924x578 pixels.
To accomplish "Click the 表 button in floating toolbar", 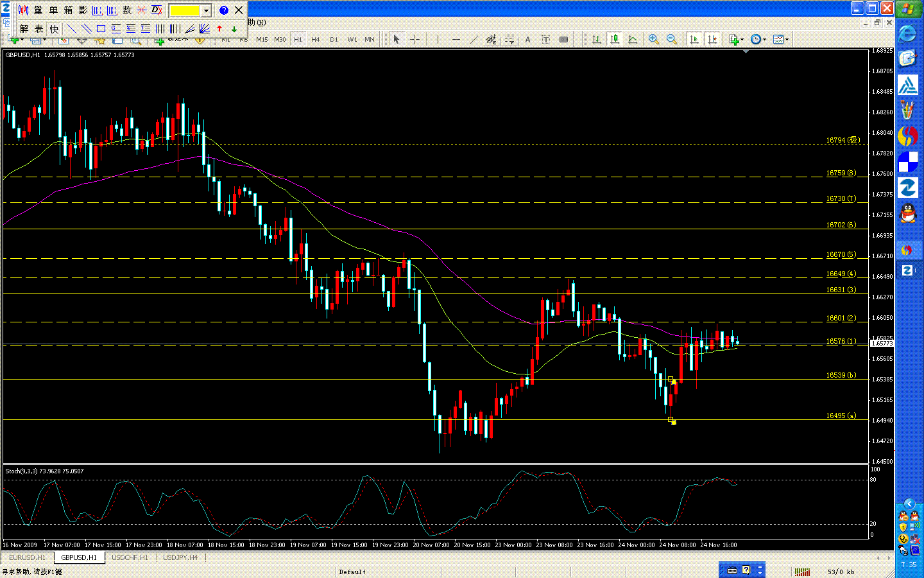I will pos(38,29).
